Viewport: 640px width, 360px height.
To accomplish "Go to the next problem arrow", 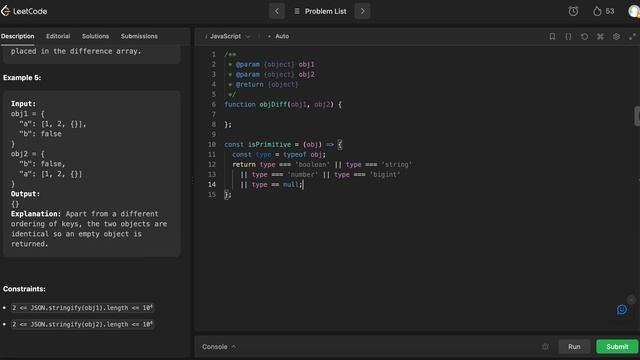I will coord(362,11).
